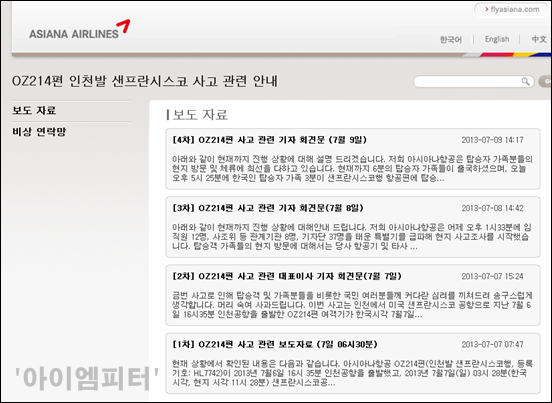
Task: Open the flyasiana.com link
Action: pos(512,10)
